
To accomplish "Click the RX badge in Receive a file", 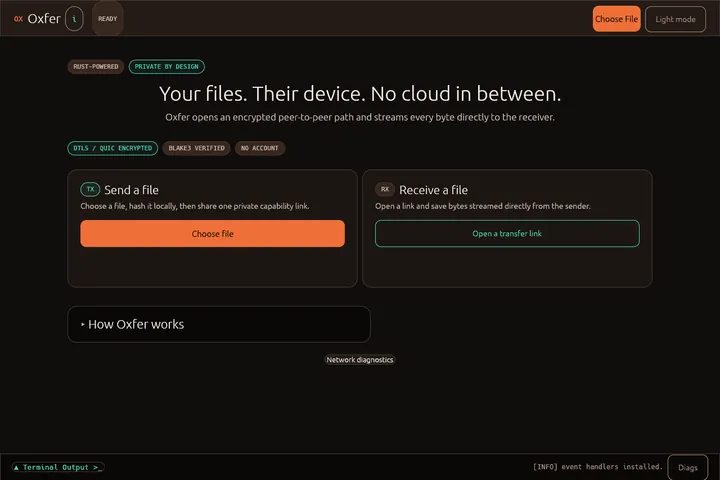I will point(385,189).
